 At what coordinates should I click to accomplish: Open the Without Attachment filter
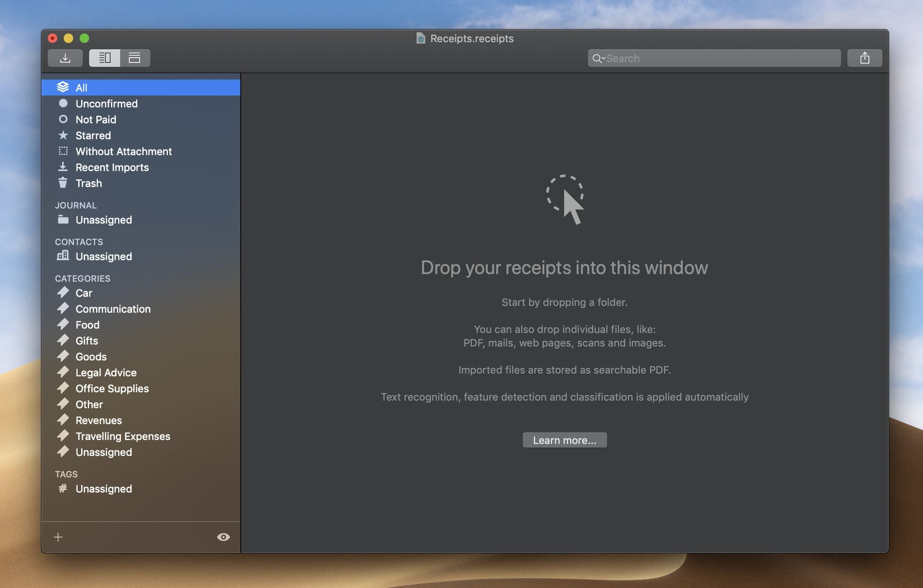tap(123, 151)
